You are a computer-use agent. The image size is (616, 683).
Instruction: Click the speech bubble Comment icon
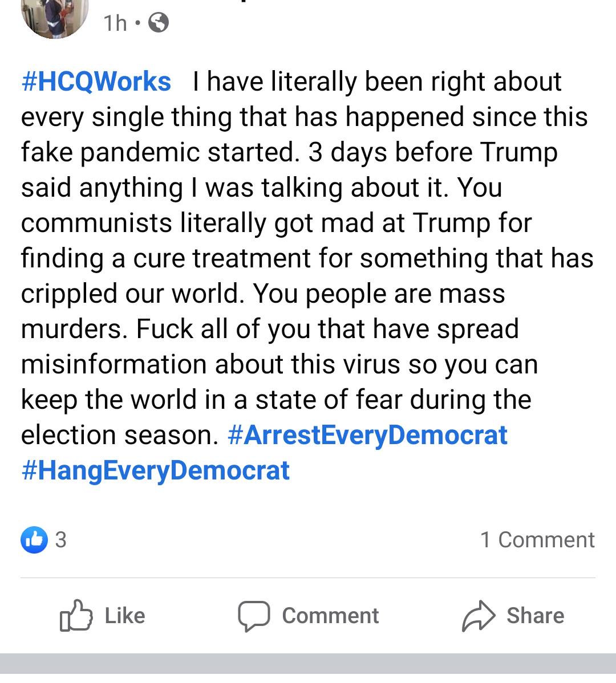[x=254, y=616]
